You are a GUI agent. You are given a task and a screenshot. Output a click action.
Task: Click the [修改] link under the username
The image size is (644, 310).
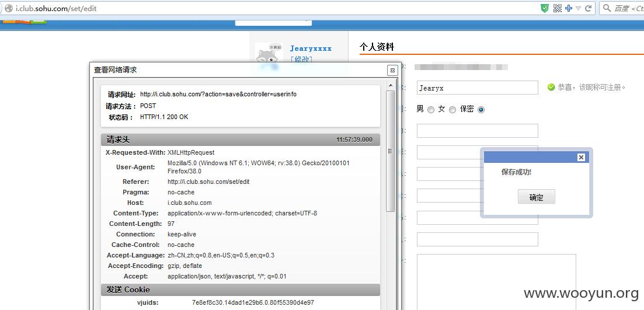(x=301, y=59)
